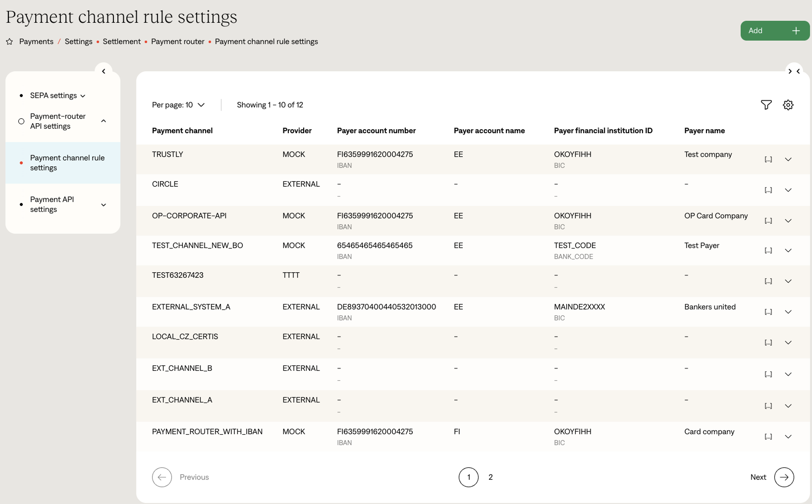The width and height of the screenshot is (812, 504).
Task: Go to page 2 of results
Action: [490, 477]
